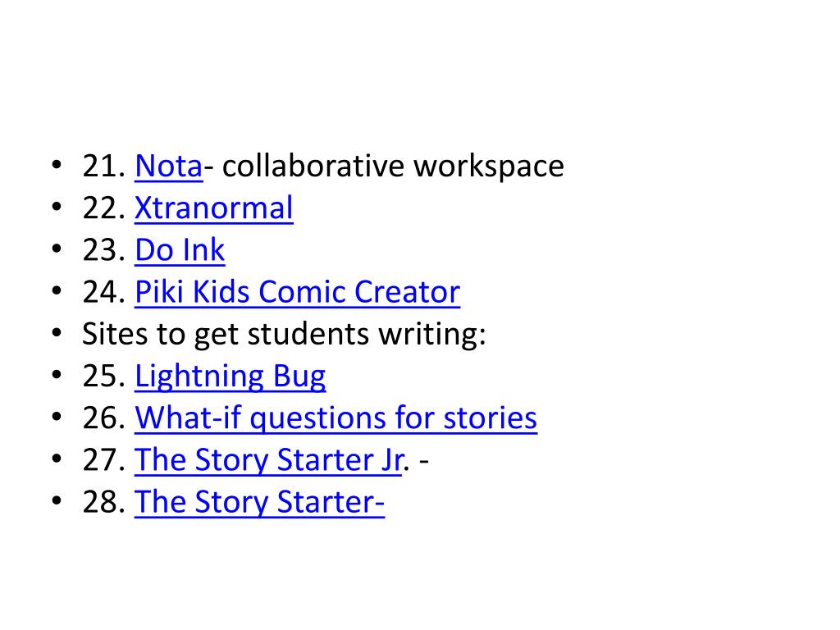Visit the Do Ink link
The height and width of the screenshot is (630, 840).
click(180, 249)
